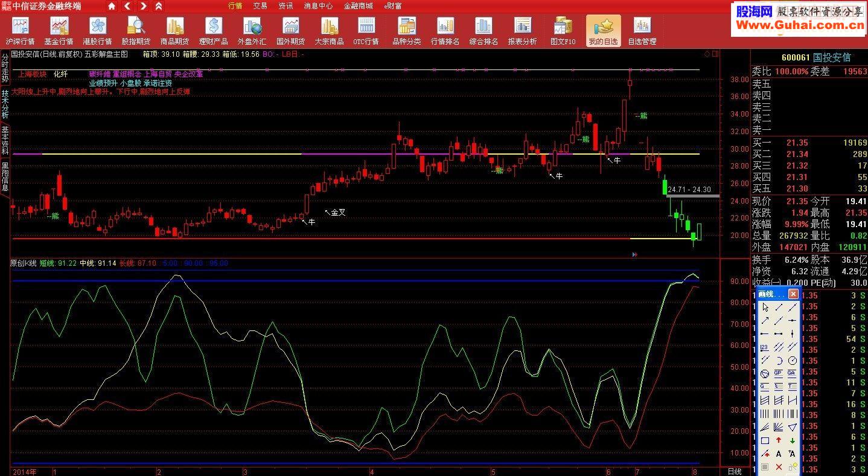
Task: Open 商品期货 commodity futures icon
Action: point(174,30)
